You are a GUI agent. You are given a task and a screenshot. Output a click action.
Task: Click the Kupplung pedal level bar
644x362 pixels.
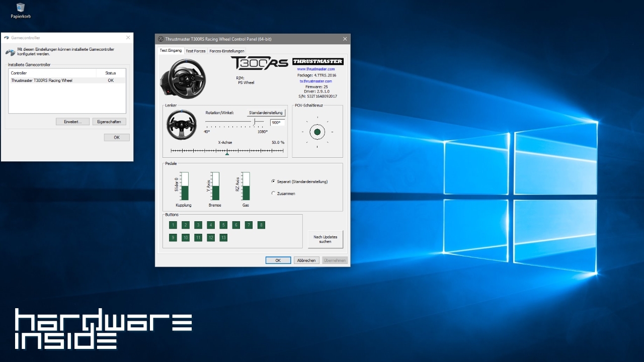(185, 186)
